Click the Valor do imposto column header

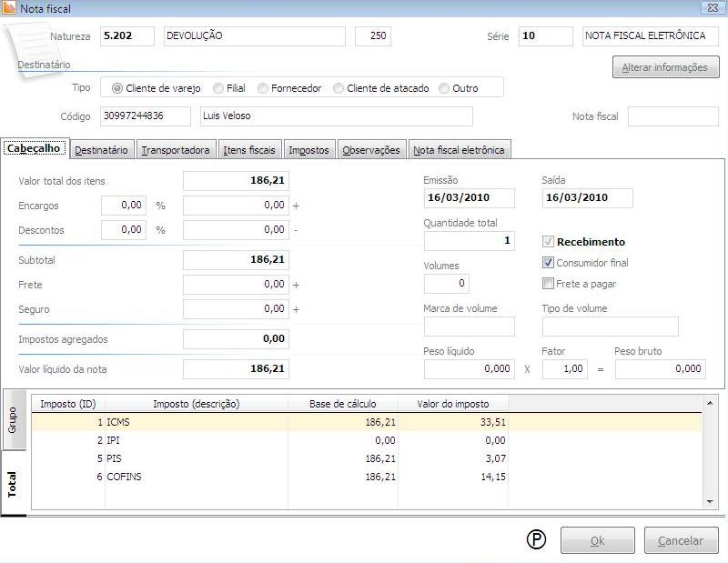[453, 404]
